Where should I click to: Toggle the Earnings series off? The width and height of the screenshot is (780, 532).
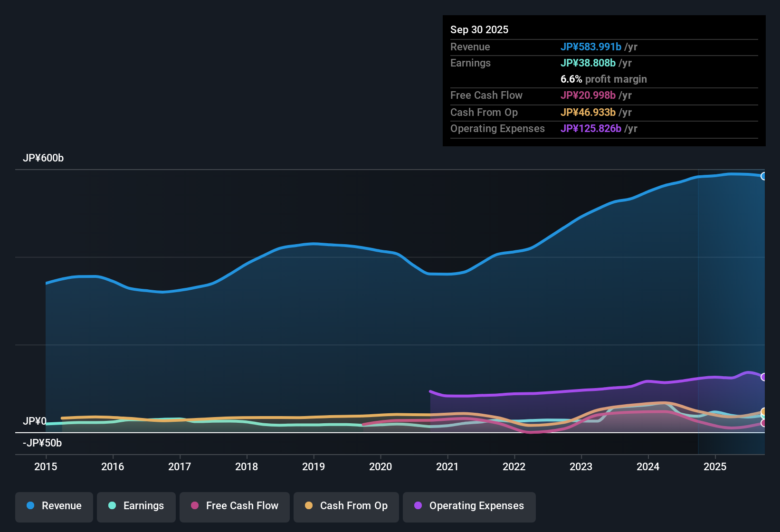[136, 506]
